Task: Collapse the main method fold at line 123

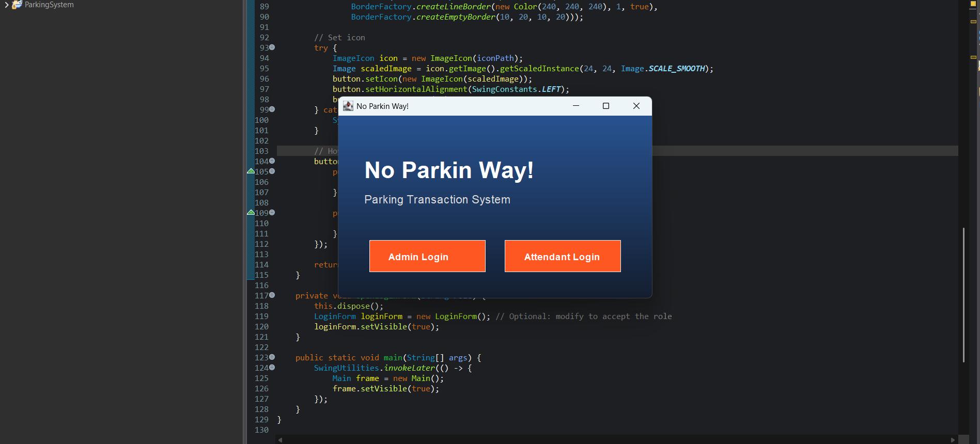Action: coord(272,357)
